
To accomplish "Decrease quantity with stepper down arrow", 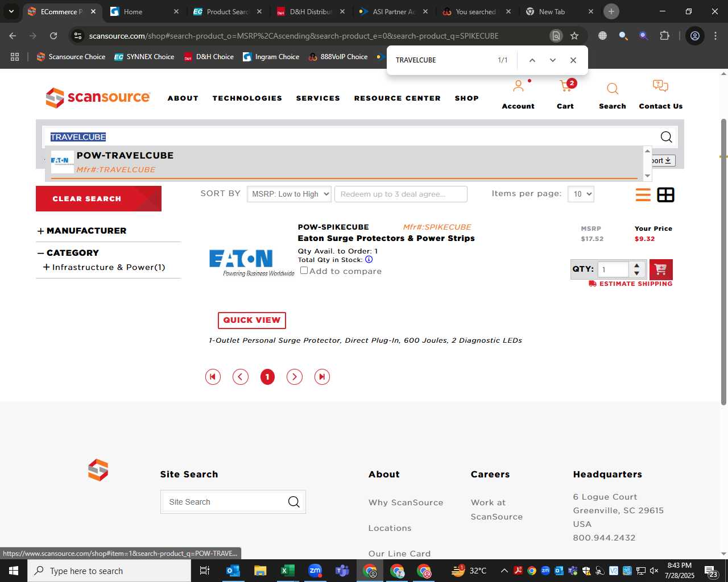I will click(637, 273).
